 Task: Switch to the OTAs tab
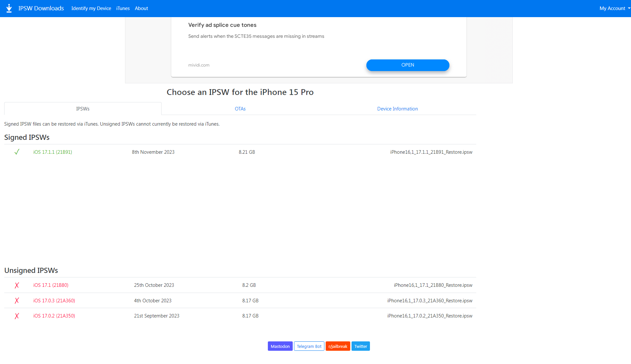[x=240, y=108]
